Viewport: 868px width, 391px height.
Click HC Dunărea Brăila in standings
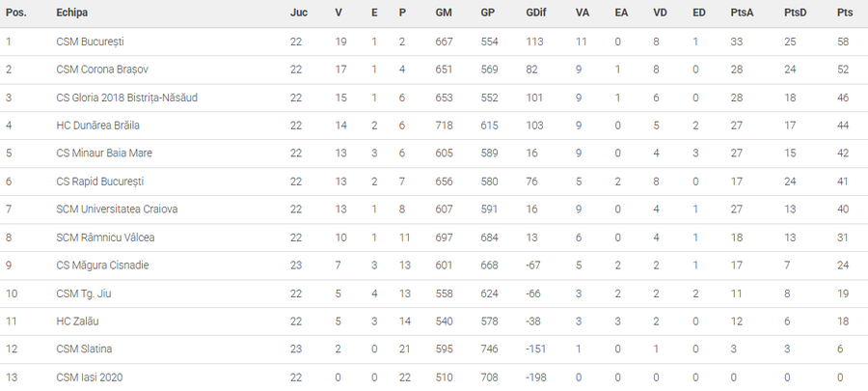(99, 126)
